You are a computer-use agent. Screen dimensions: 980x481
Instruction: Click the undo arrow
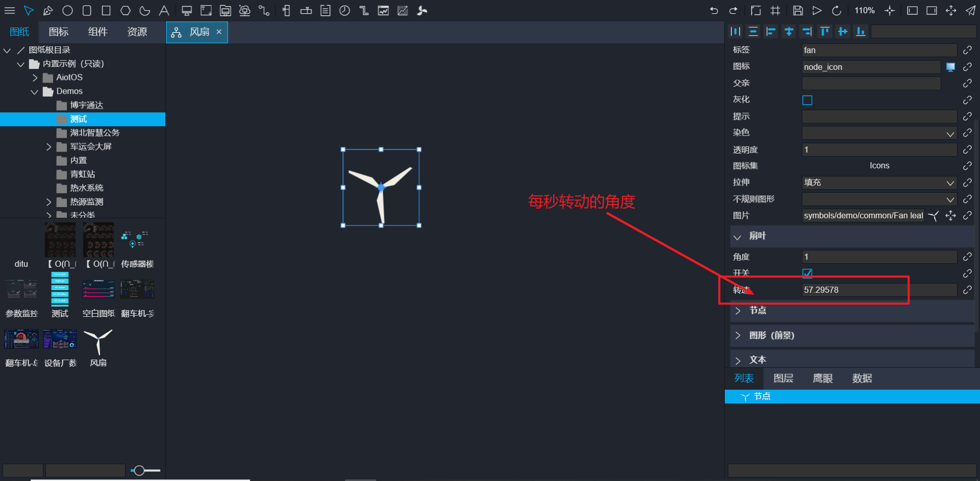714,11
